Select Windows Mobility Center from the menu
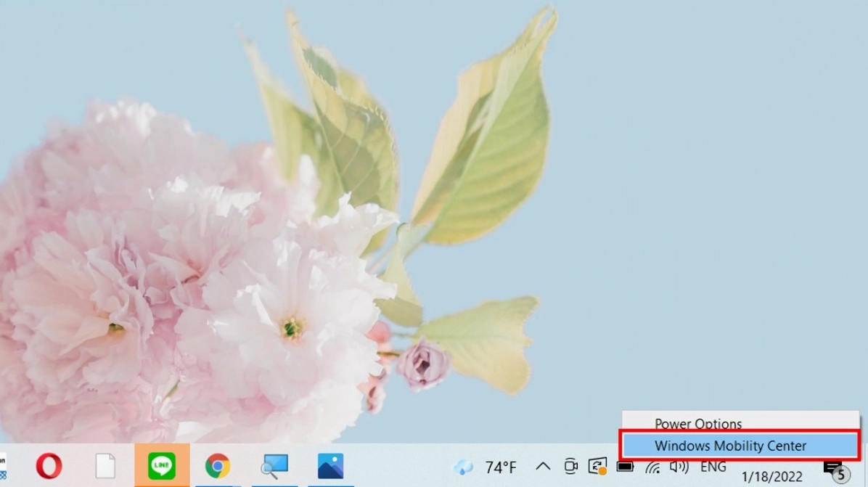Screen dimensions: 868x487 coord(730,446)
